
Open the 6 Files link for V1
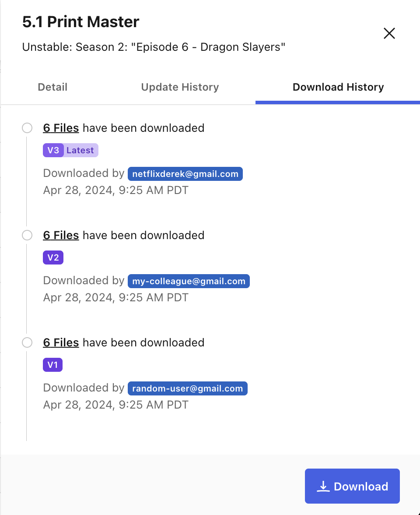point(61,342)
